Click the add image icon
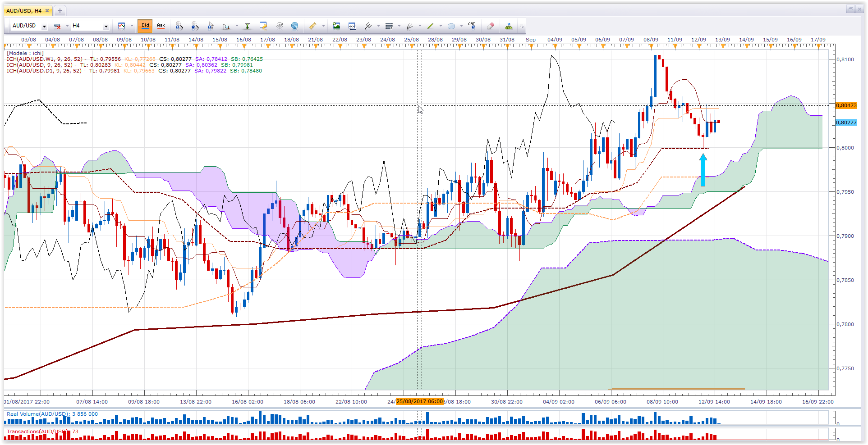868x445 pixels. [336, 26]
